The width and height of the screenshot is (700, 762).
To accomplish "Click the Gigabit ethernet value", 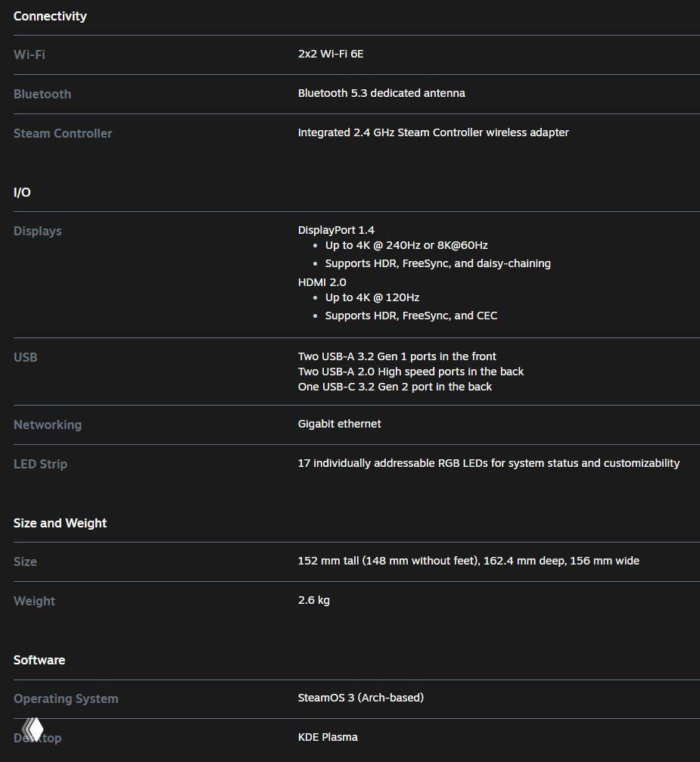I will pos(340,424).
